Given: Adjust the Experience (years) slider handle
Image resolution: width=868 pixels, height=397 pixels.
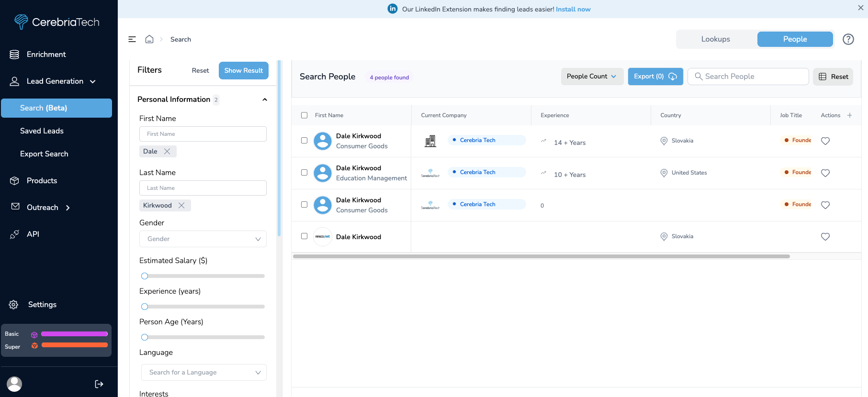Looking at the screenshot, I should coord(145,307).
